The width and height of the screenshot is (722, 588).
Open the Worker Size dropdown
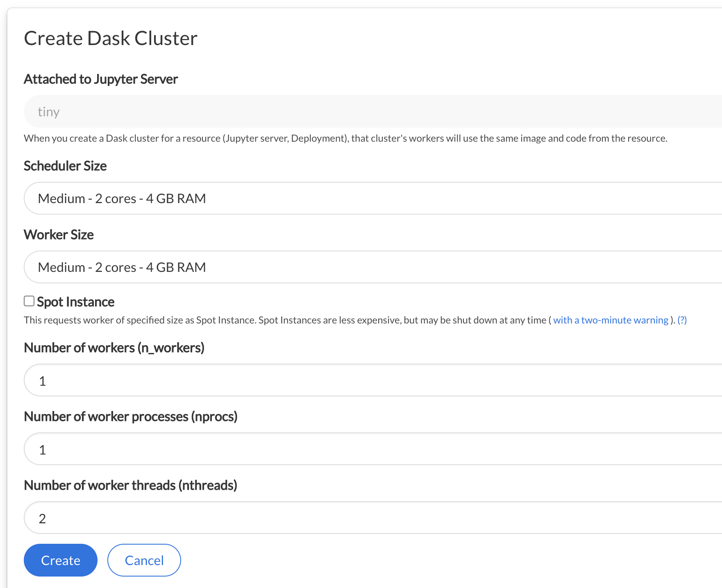[373, 267]
